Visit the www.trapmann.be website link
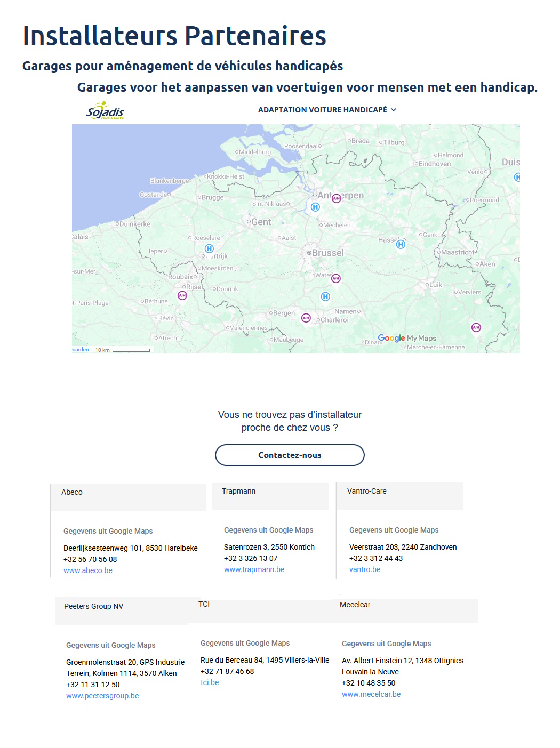Viewport: 560px width, 748px height. (254, 569)
